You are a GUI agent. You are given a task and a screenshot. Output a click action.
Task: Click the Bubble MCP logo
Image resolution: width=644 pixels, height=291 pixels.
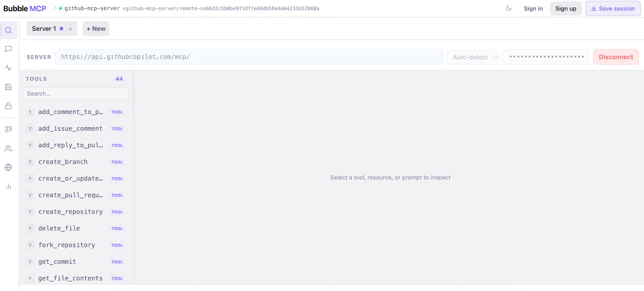coord(25,8)
